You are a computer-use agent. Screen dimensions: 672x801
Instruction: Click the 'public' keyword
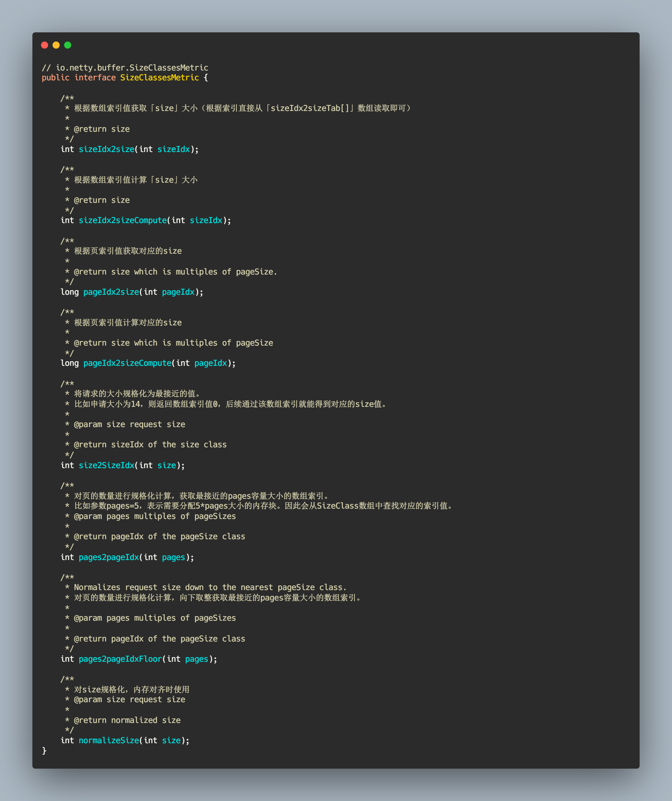coord(55,77)
